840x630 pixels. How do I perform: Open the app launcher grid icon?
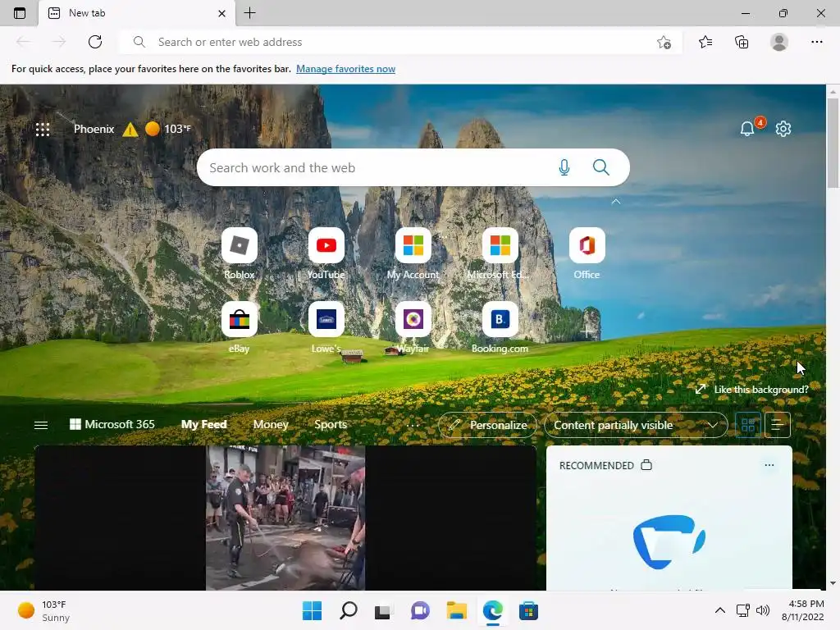pyautogui.click(x=43, y=129)
